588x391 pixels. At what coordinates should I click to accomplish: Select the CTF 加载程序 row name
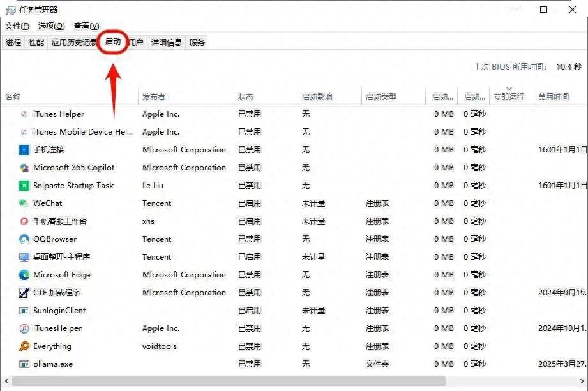pos(57,293)
